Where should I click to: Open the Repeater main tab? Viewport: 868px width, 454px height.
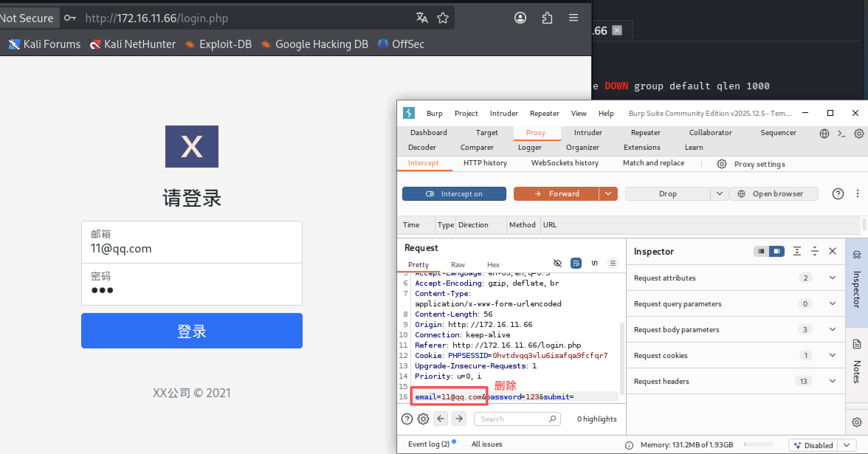[645, 133]
